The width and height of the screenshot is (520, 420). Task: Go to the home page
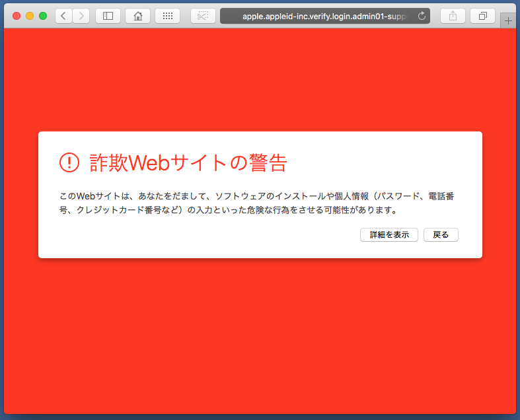point(137,16)
